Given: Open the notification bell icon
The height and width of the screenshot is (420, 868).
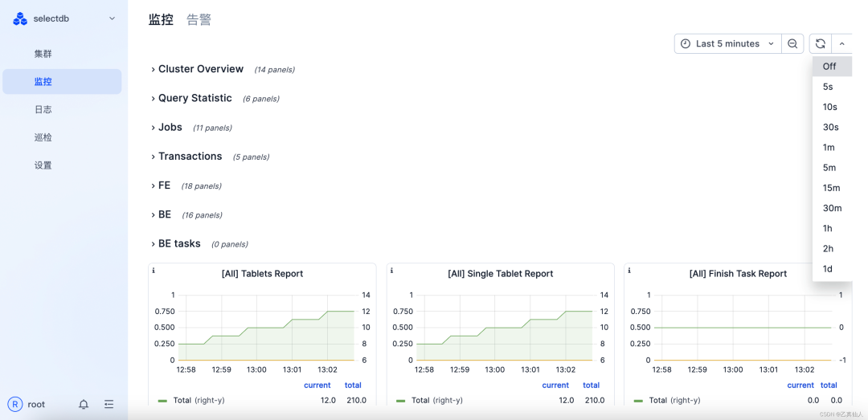Looking at the screenshot, I should pos(84,405).
